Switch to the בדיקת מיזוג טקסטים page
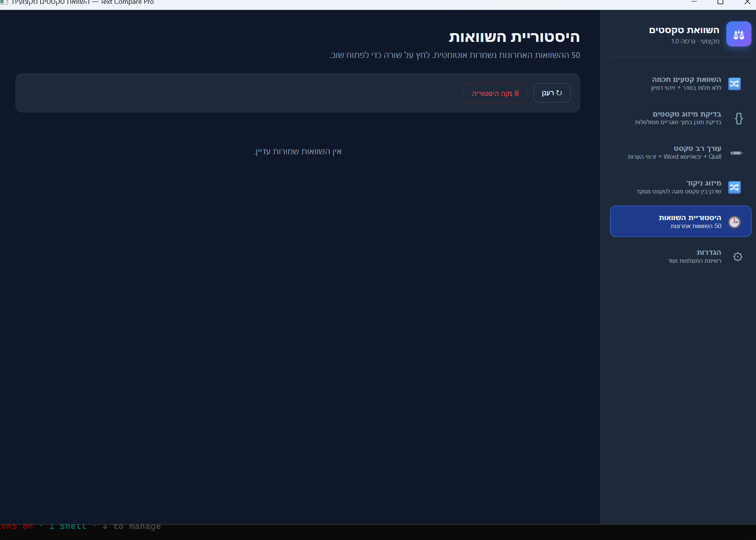 pos(687,114)
